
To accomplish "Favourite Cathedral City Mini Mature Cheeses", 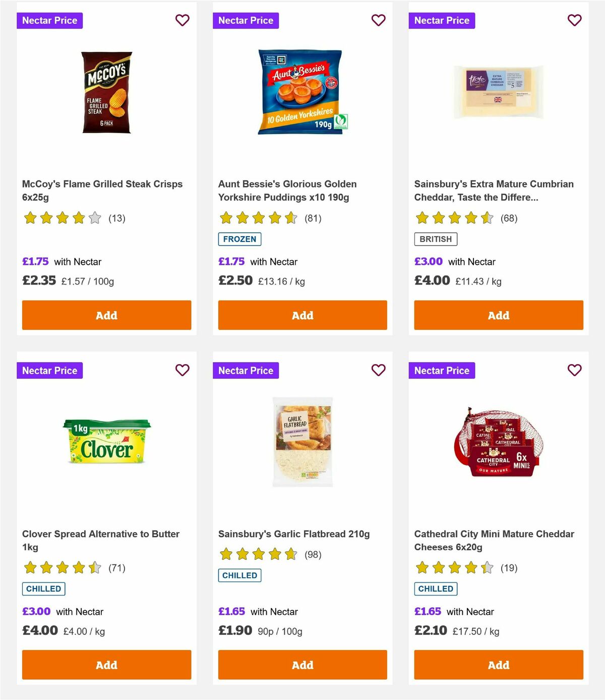I will point(574,370).
